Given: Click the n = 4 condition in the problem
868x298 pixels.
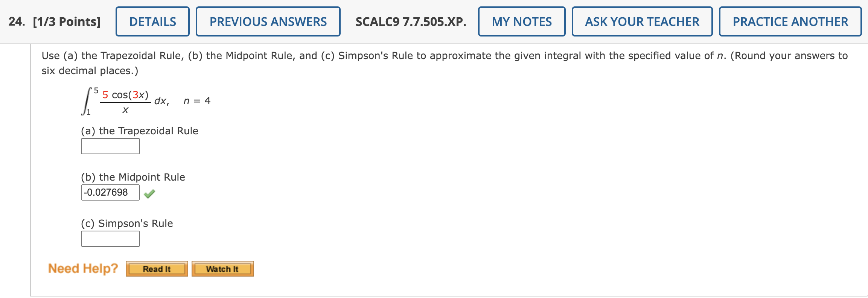Looking at the screenshot, I should (196, 100).
